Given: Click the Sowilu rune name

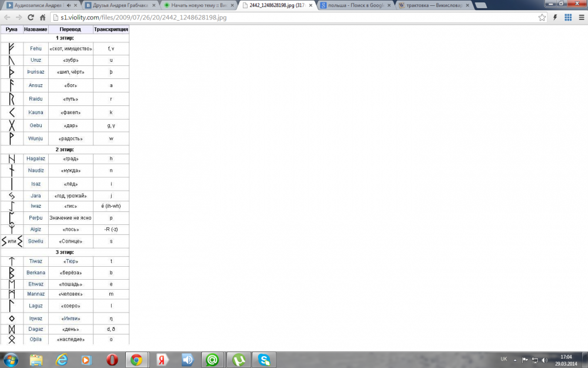Looking at the screenshot, I should click(36, 241).
